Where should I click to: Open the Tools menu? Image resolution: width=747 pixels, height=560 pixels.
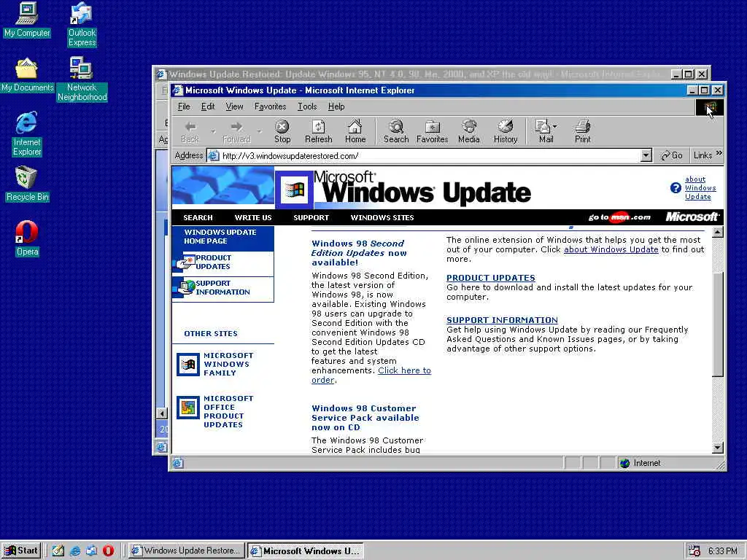[x=307, y=106]
